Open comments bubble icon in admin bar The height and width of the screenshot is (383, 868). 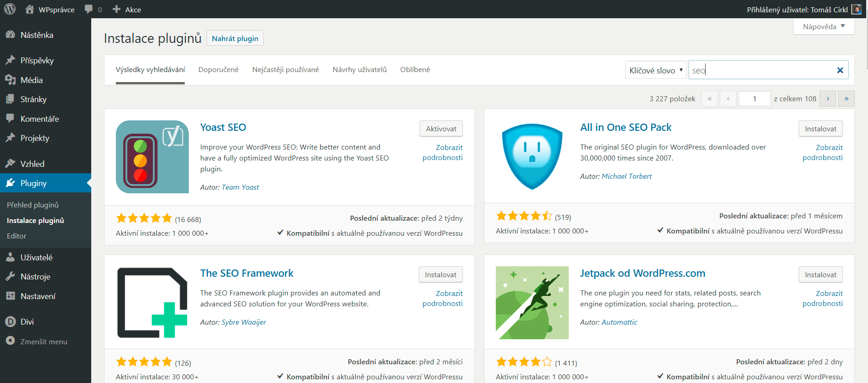coord(89,10)
